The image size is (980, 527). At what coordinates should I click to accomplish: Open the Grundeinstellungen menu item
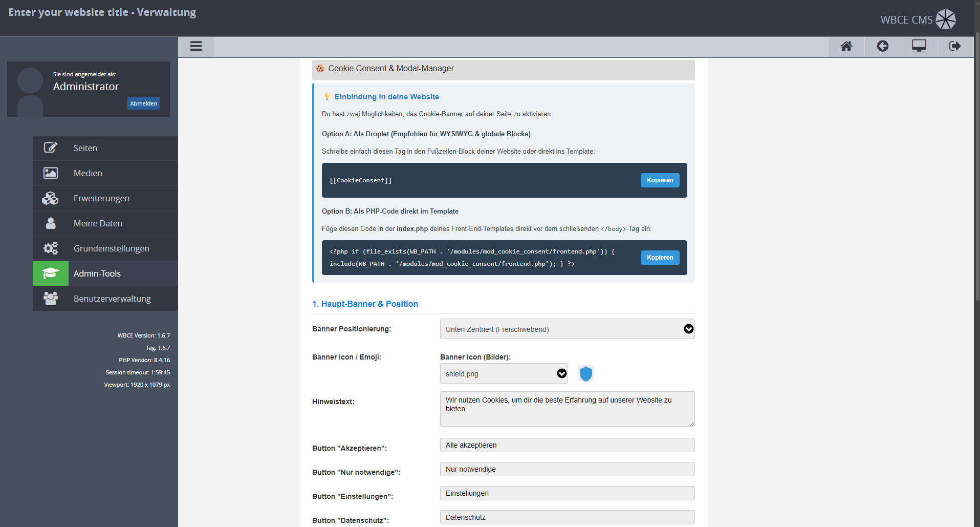coord(105,248)
